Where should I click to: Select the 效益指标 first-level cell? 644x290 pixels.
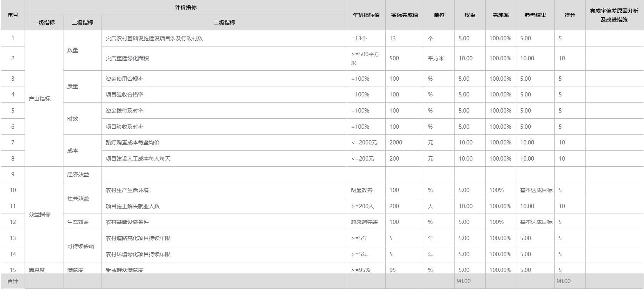(40, 214)
